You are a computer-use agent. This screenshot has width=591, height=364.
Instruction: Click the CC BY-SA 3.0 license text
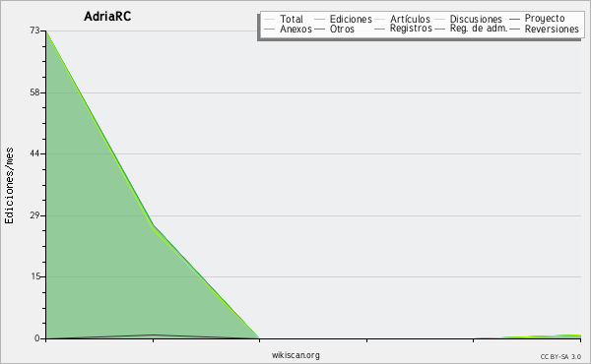click(x=560, y=357)
